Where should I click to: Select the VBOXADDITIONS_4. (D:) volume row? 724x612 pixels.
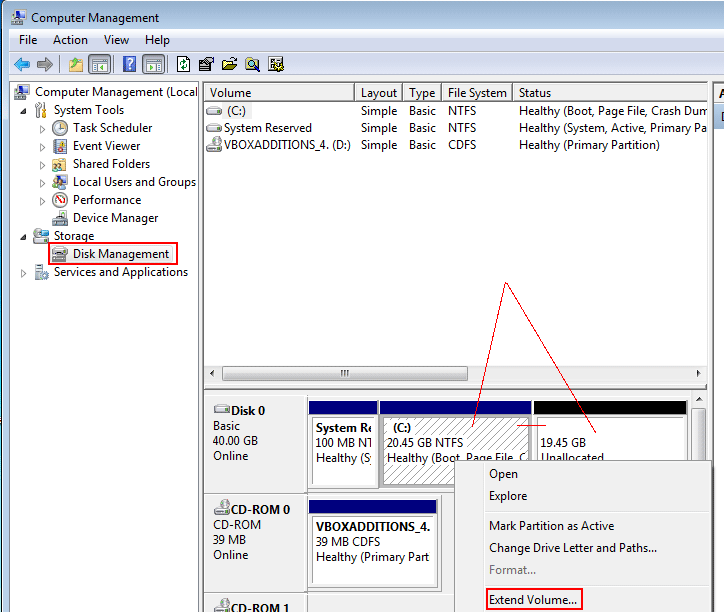455,145
